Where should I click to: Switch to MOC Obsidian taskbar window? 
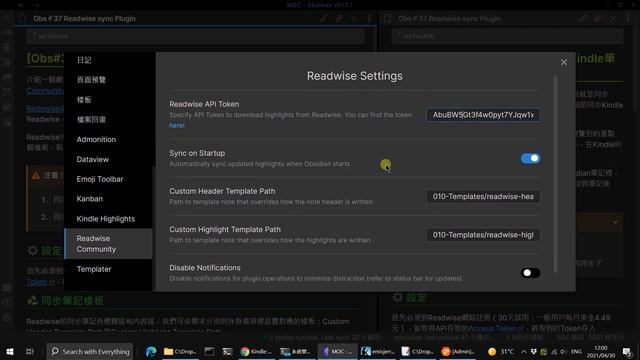point(338,351)
